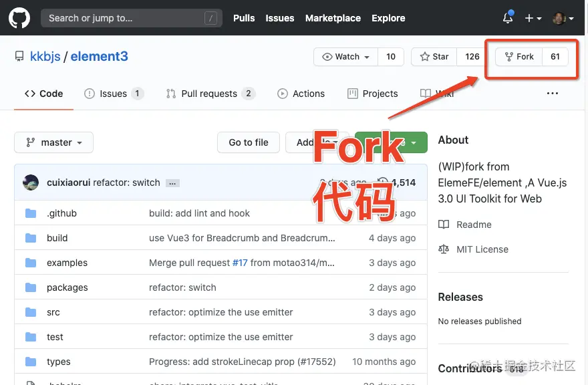Open the latest commit message refactor: switch
The width and height of the screenshot is (588, 385).
[x=126, y=182]
